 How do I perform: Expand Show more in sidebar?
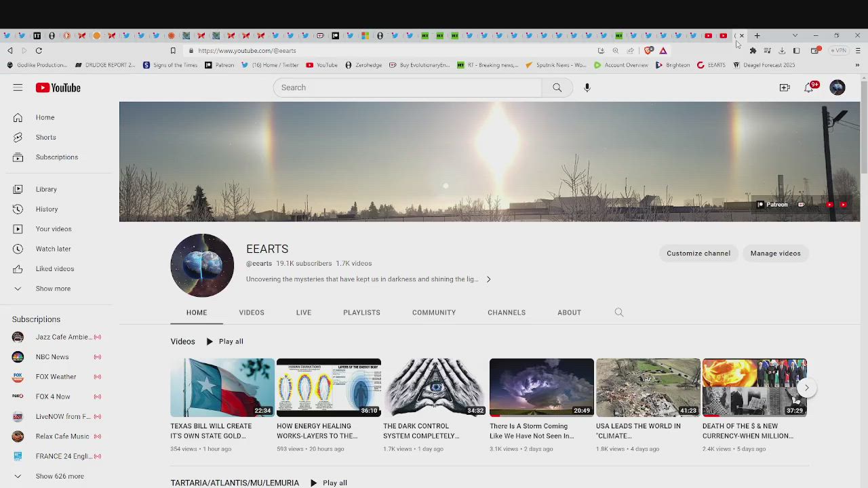coord(53,289)
